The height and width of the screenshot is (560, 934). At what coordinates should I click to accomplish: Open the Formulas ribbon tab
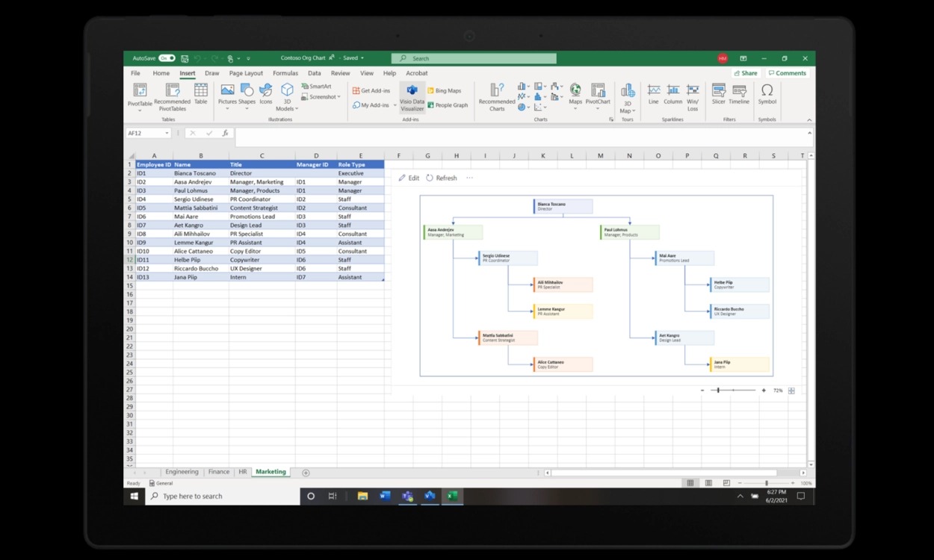[x=285, y=73]
